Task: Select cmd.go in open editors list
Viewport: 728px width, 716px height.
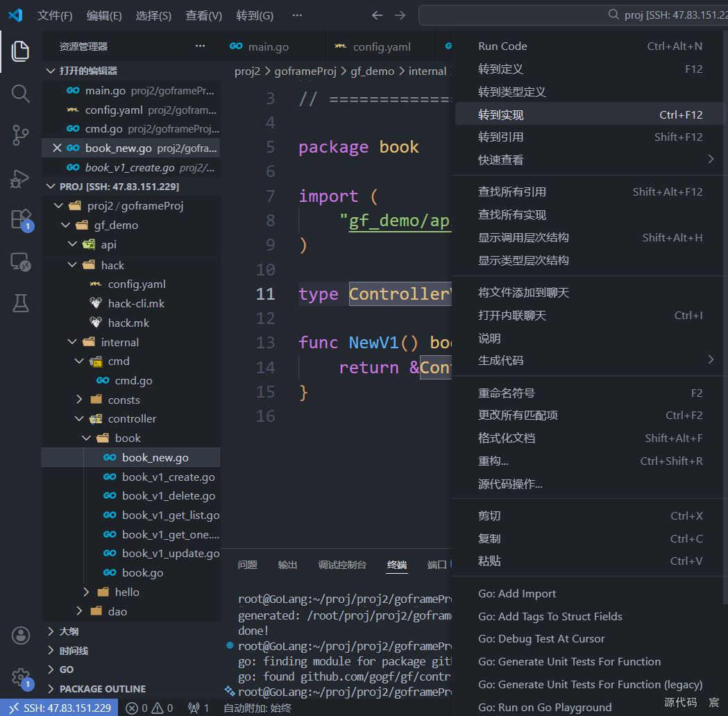Action: click(131, 128)
